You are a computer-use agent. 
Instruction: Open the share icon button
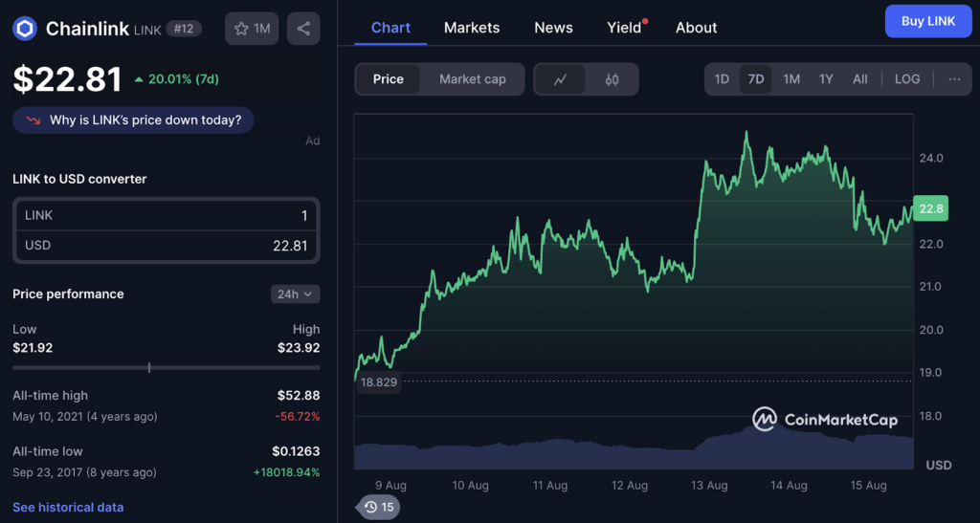(303, 29)
